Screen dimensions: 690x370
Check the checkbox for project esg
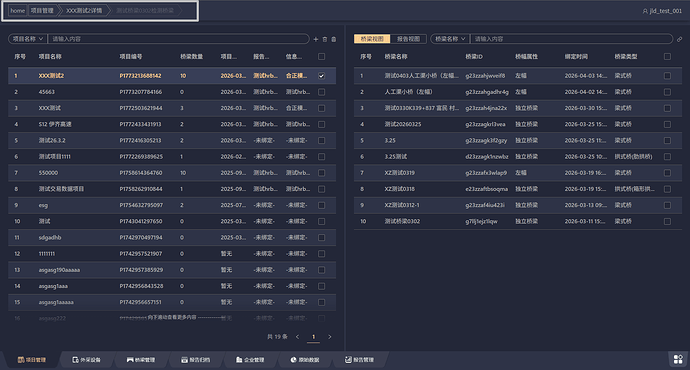pyautogui.click(x=322, y=205)
